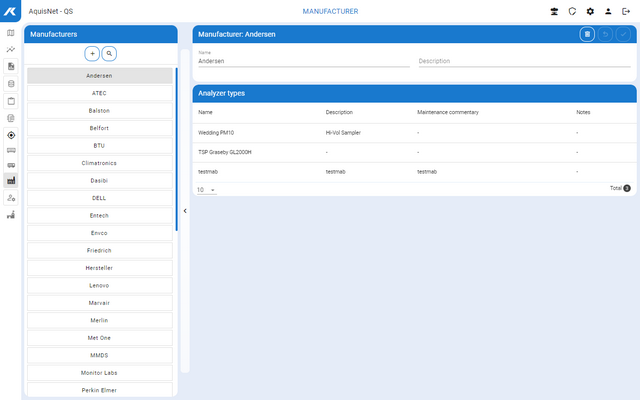Image resolution: width=640 pixels, height=400 pixels.
Task: Open the map icon in sidebar
Action: coord(11,33)
